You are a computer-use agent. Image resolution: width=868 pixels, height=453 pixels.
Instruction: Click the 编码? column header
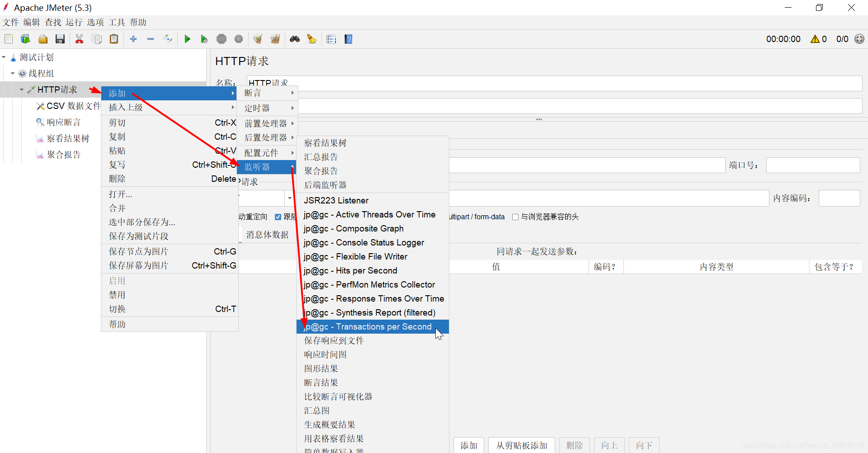click(x=605, y=267)
